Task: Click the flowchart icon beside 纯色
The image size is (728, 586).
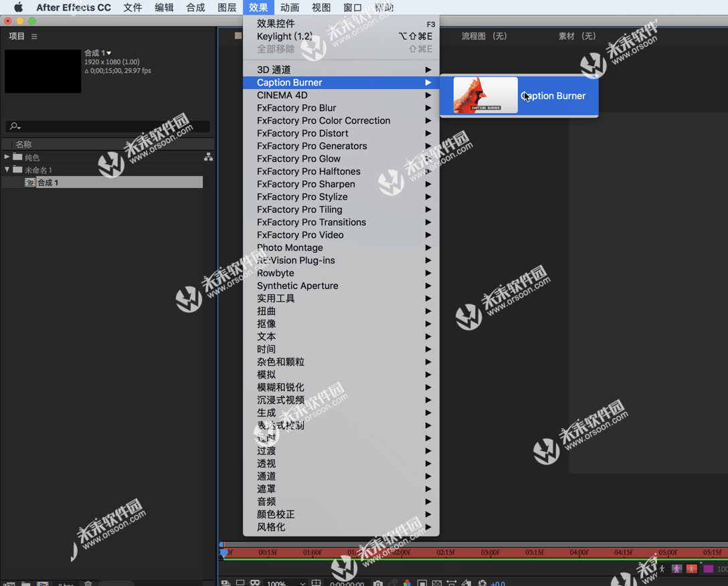Action: pyautogui.click(x=209, y=157)
